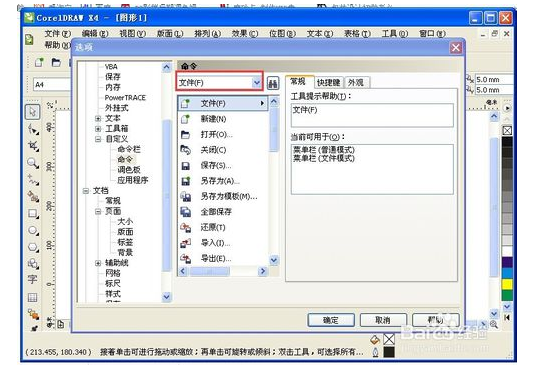This screenshot has width=547, height=375.
Task: Select 命令栏 in the options tree
Action: (129, 149)
